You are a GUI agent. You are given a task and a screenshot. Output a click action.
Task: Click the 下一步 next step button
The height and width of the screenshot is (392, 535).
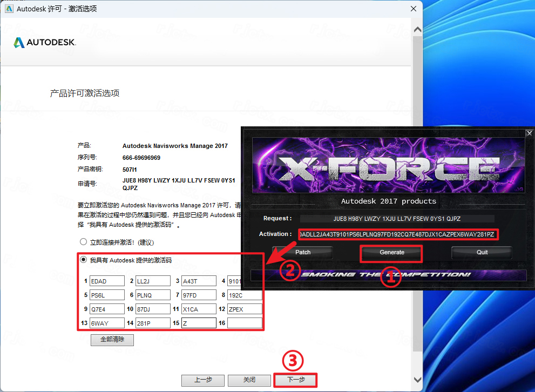[x=296, y=380]
